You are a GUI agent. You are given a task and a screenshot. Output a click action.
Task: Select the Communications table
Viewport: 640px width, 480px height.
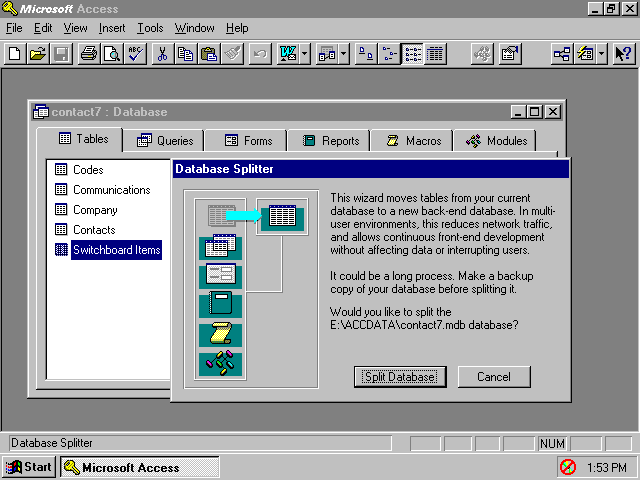point(102,190)
